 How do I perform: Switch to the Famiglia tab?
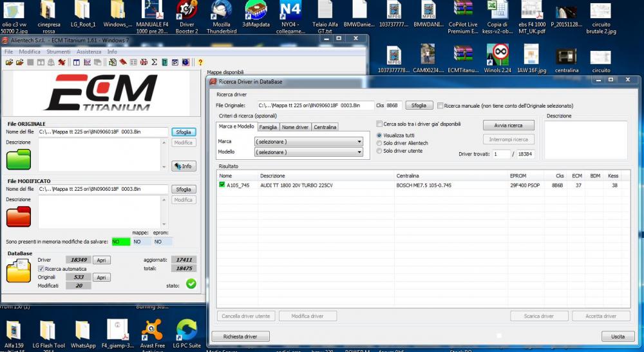pos(268,127)
